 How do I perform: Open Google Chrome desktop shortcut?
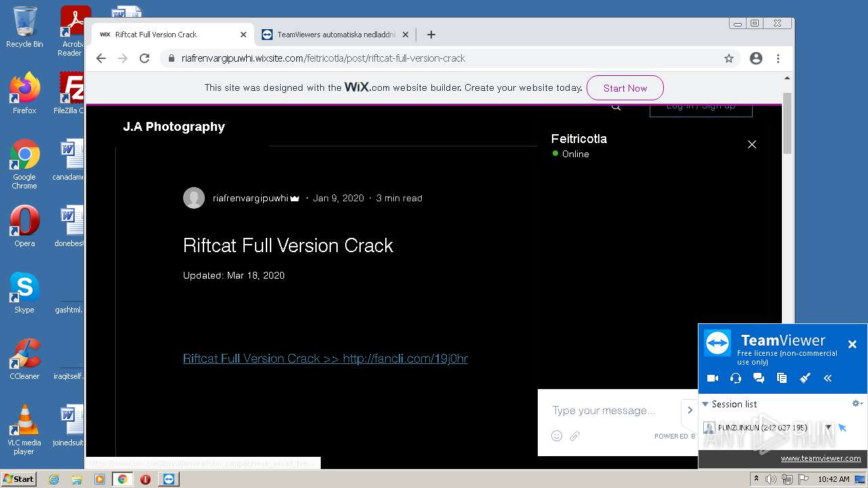[x=24, y=164]
